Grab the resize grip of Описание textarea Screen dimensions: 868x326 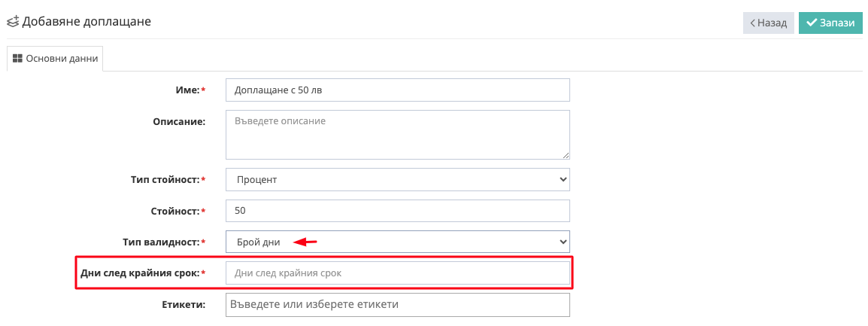click(565, 154)
